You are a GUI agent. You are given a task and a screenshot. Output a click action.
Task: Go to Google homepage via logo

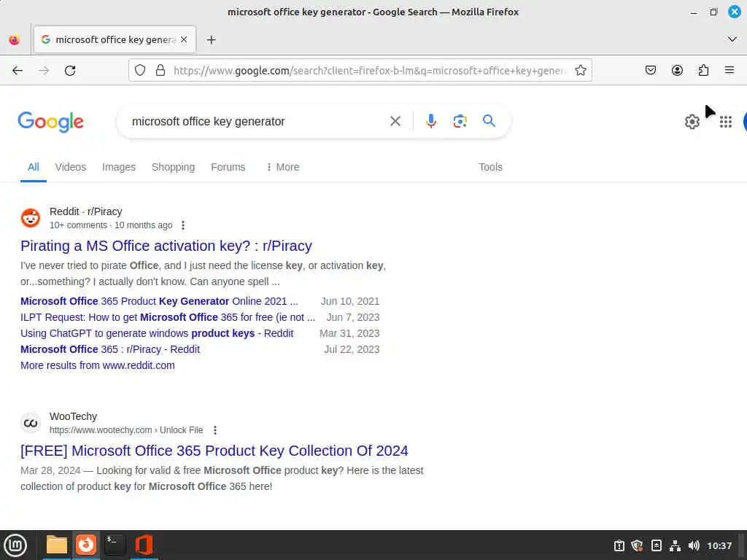tap(50, 122)
